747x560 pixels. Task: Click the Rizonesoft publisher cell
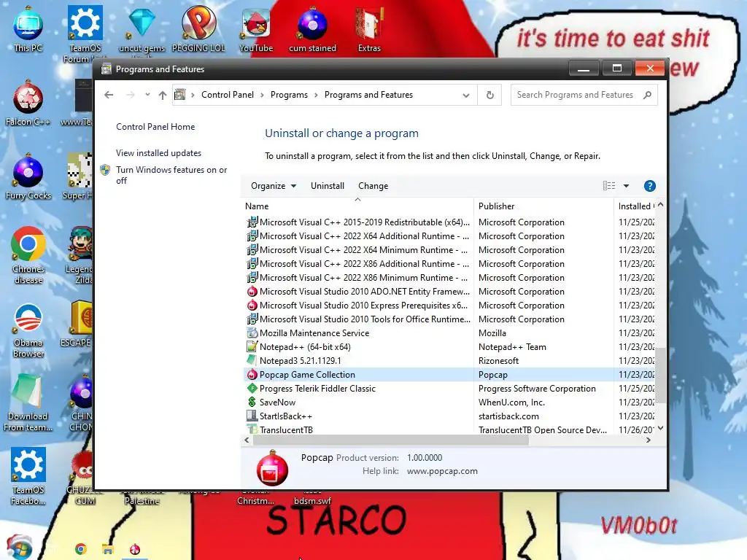click(498, 360)
